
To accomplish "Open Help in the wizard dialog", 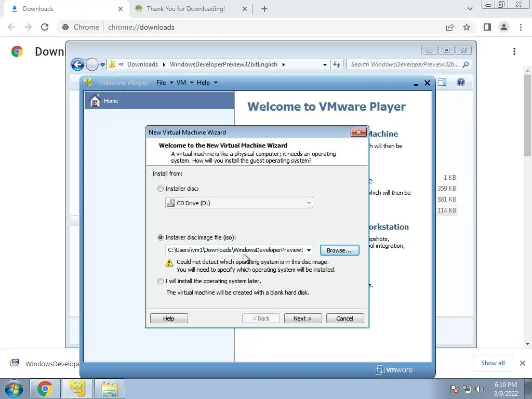I will [x=169, y=318].
